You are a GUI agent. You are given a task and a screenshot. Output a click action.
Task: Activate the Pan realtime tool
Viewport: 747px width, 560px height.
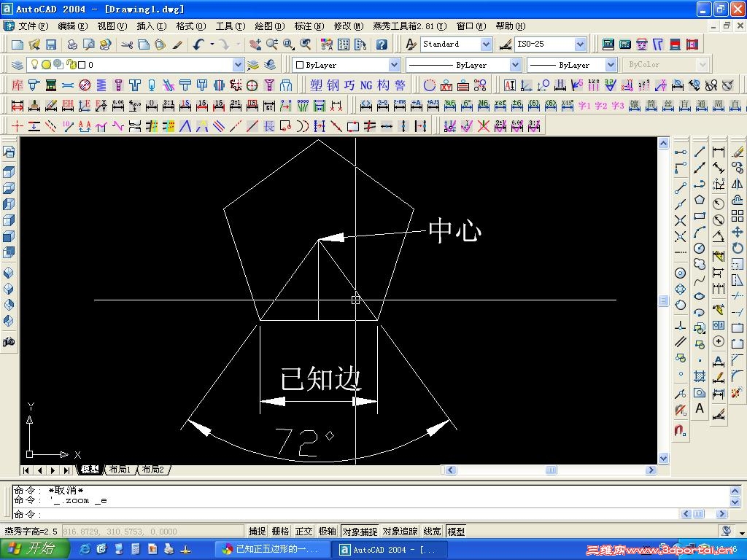pyautogui.click(x=255, y=44)
